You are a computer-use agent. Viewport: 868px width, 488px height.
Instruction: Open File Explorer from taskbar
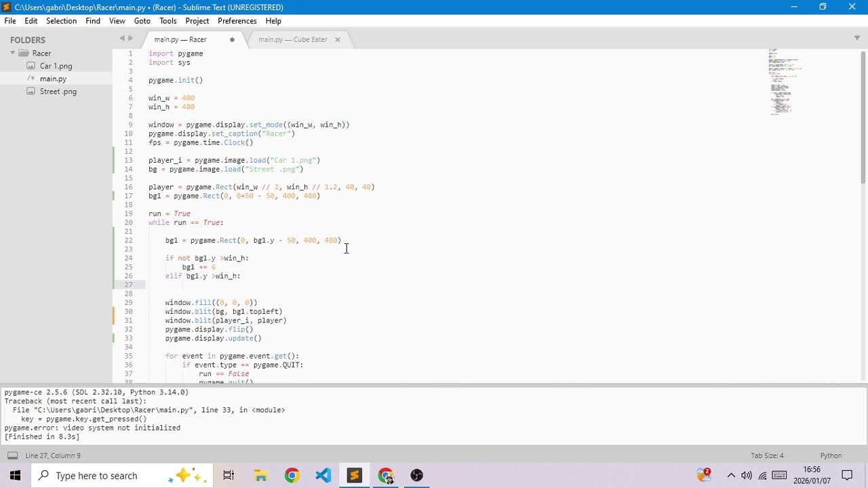pos(260,475)
